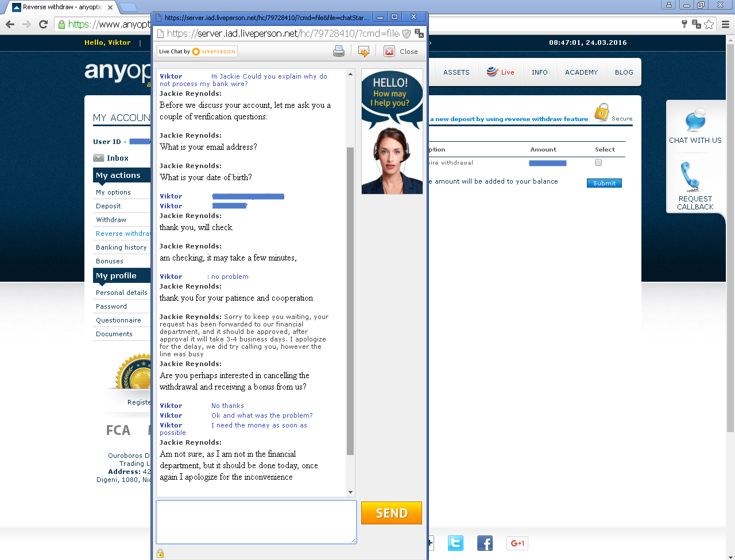Open the Bonuses sidebar link
The height and width of the screenshot is (560, 735).
coord(110,261)
